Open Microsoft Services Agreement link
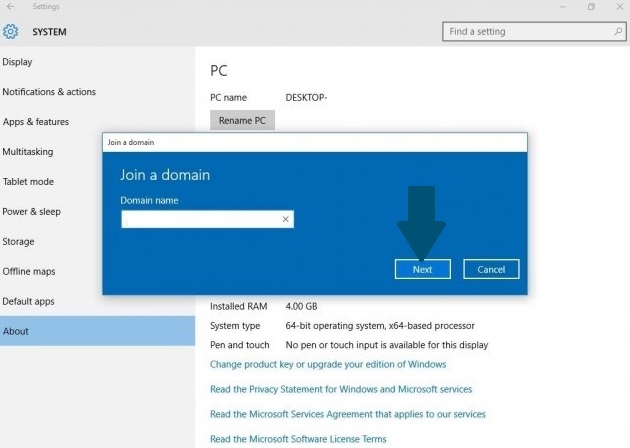Image resolution: width=630 pixels, height=448 pixels. click(x=348, y=414)
